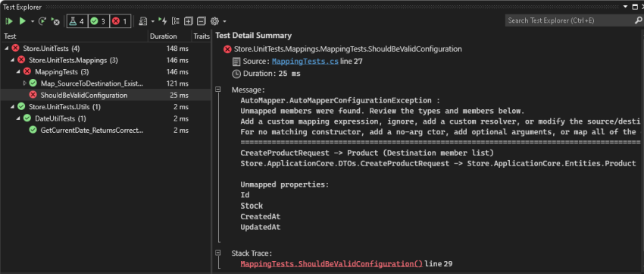Click the green Run play button

pyautogui.click(x=23, y=21)
